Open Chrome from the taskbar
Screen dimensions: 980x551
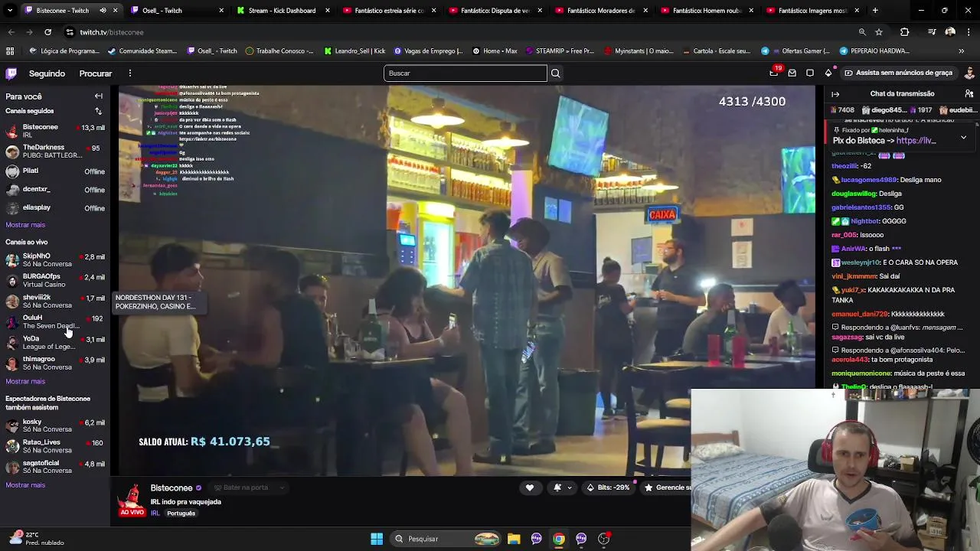click(559, 539)
